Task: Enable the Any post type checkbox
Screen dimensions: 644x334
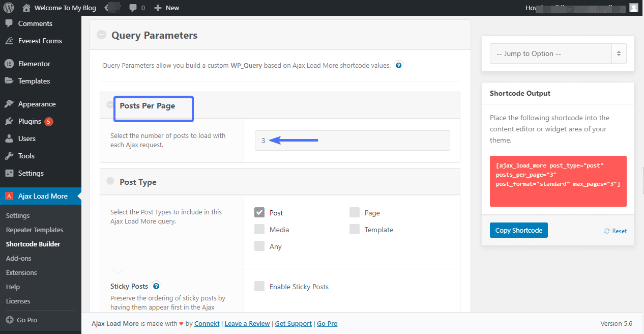Action: tap(259, 246)
